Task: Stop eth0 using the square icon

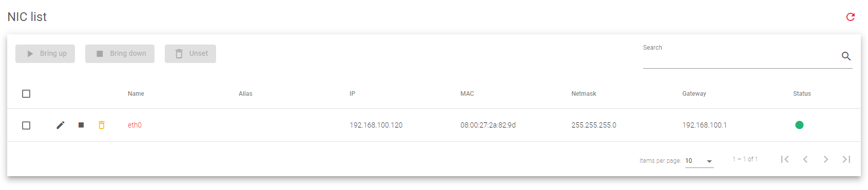Action: (81, 125)
